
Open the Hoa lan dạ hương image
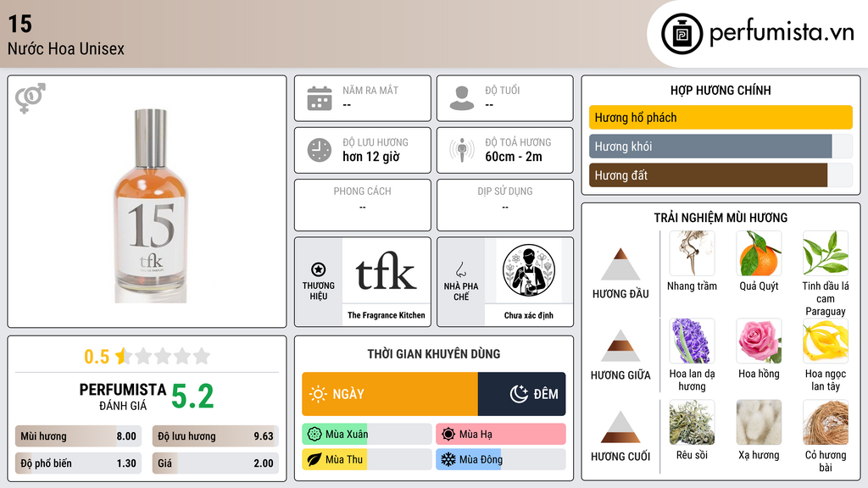pyautogui.click(x=692, y=341)
